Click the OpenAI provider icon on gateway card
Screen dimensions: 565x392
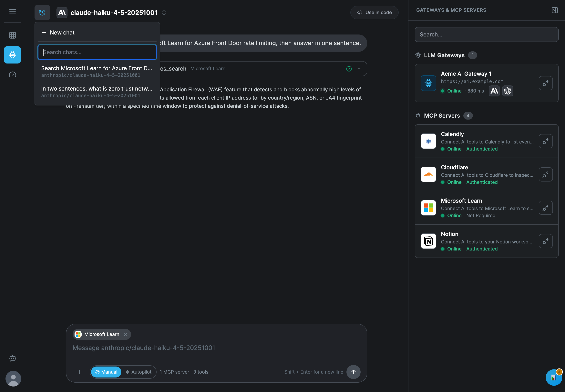pos(508,91)
